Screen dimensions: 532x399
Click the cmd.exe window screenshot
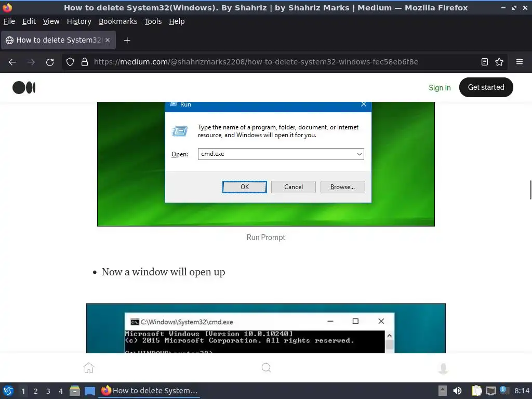(265, 328)
